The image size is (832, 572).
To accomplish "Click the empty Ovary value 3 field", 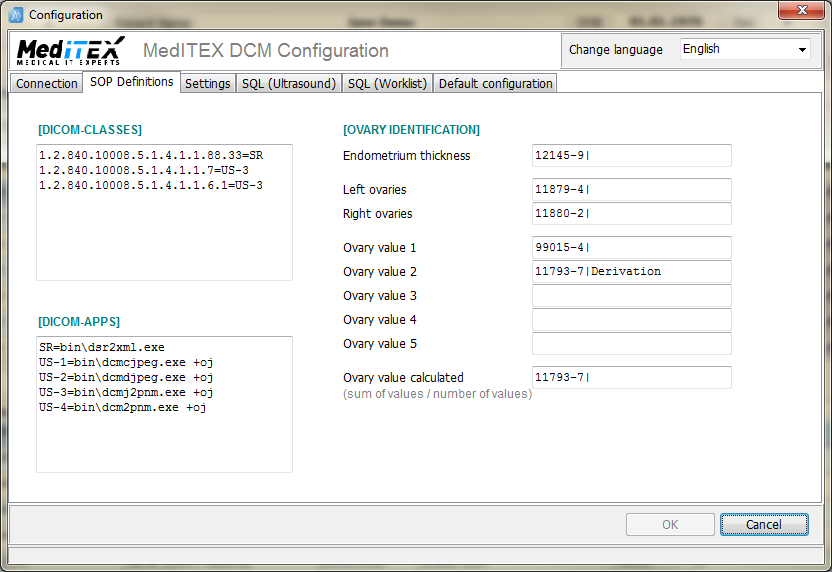I will [631, 296].
